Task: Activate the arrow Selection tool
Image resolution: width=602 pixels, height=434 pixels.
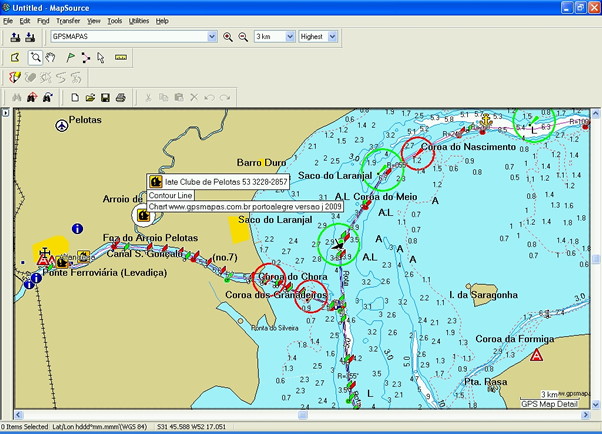Action: (101, 57)
